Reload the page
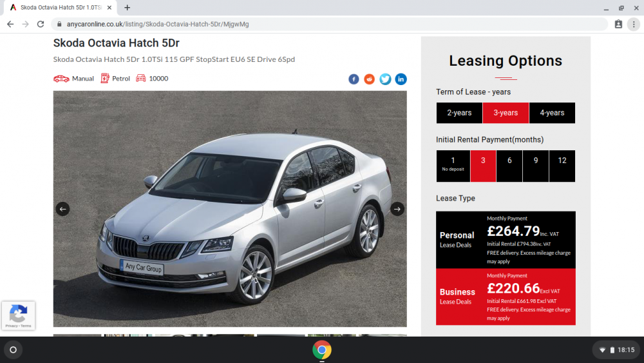This screenshot has width=644, height=363. (x=41, y=25)
